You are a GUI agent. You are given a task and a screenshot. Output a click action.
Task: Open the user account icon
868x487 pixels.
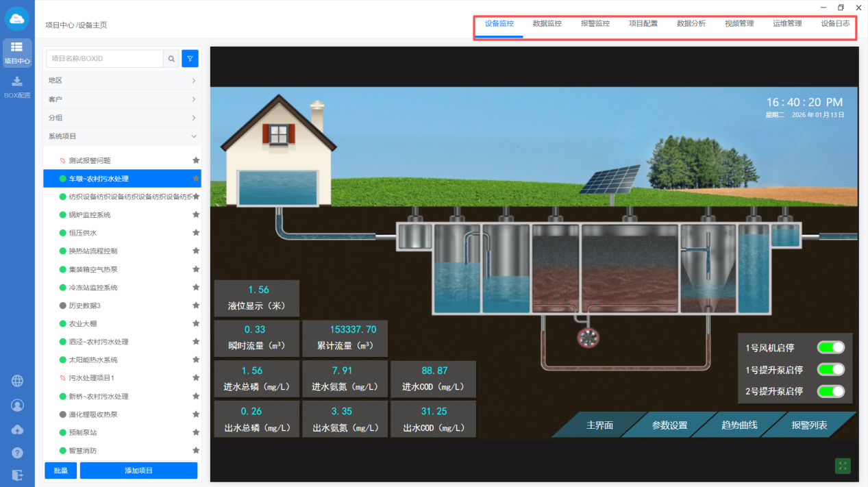pyautogui.click(x=17, y=405)
